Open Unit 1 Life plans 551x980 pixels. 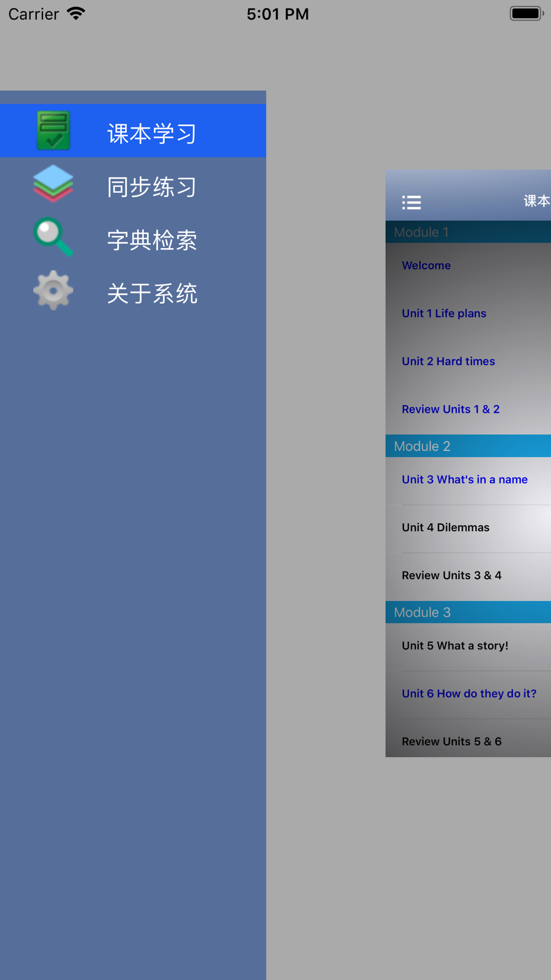468,314
